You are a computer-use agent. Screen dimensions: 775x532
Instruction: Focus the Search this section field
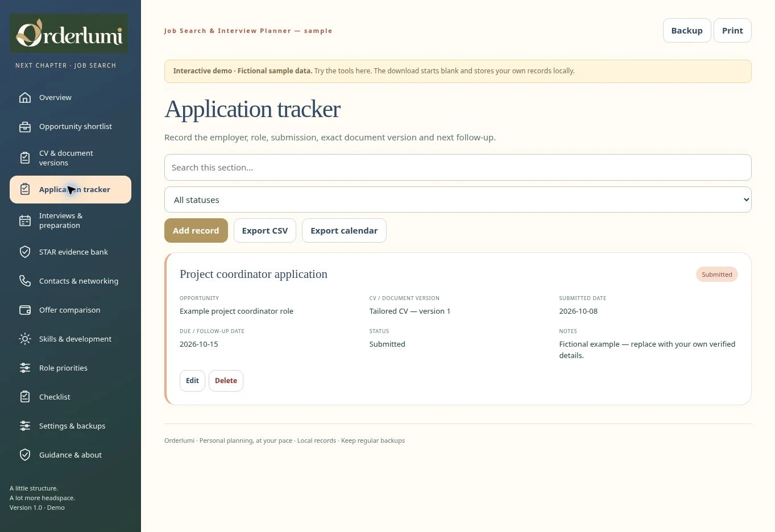click(458, 168)
